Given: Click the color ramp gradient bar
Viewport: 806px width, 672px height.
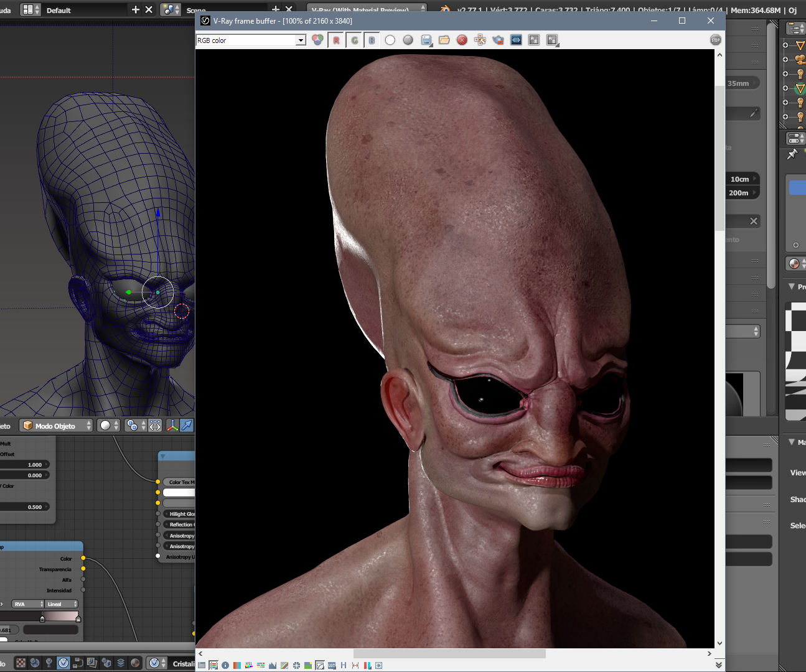Looking at the screenshot, I should coord(60,615).
